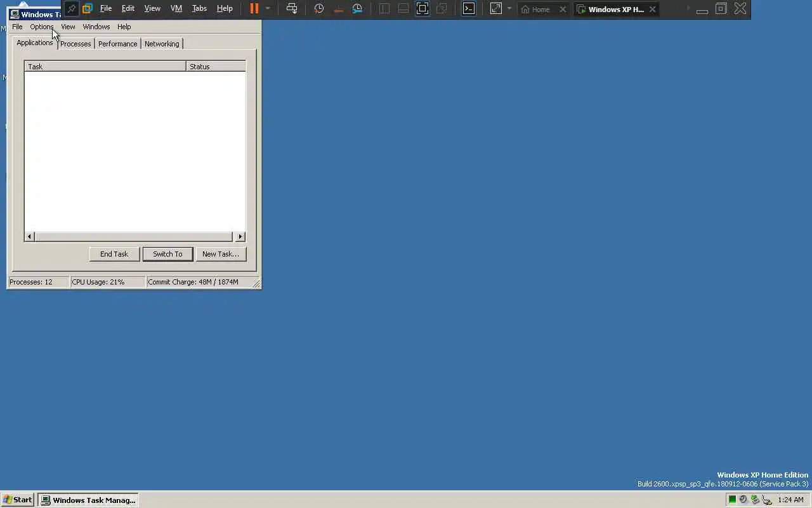Click the Unity mode icon
The height and width of the screenshot is (508, 812).
pyautogui.click(x=442, y=9)
